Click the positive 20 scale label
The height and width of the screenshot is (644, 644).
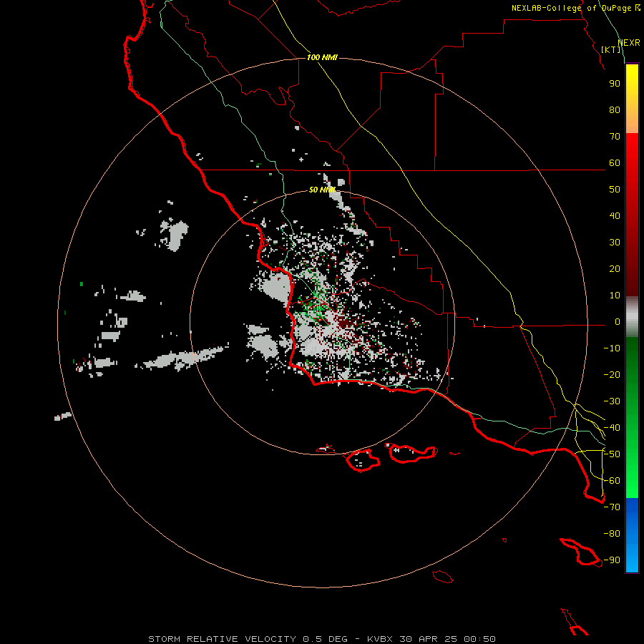[x=615, y=269]
